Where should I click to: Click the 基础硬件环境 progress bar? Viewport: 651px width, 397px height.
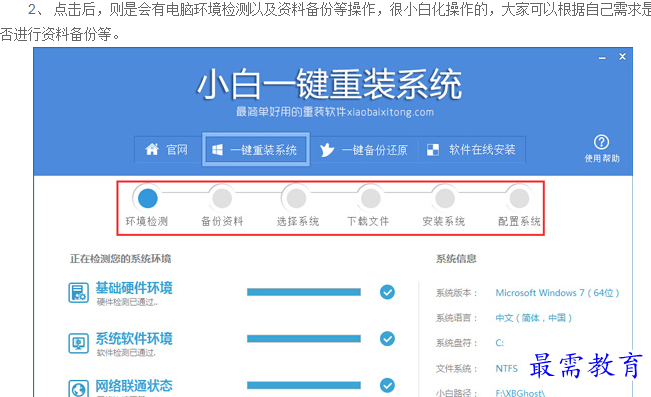tap(304, 292)
